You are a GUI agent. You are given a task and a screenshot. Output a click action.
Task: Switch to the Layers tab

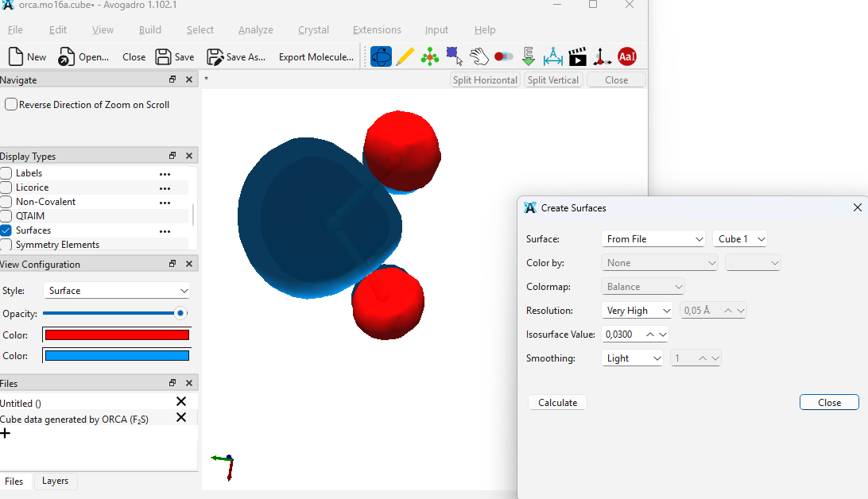(55, 482)
